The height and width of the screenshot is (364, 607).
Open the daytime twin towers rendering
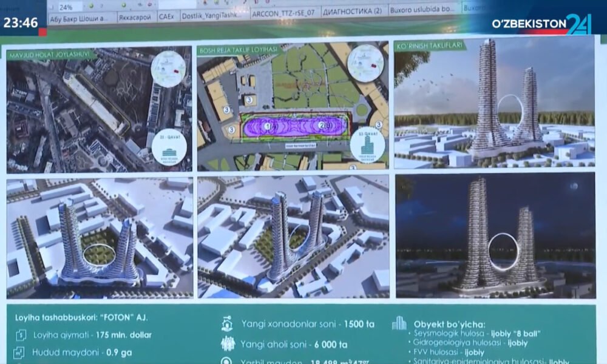point(494,102)
